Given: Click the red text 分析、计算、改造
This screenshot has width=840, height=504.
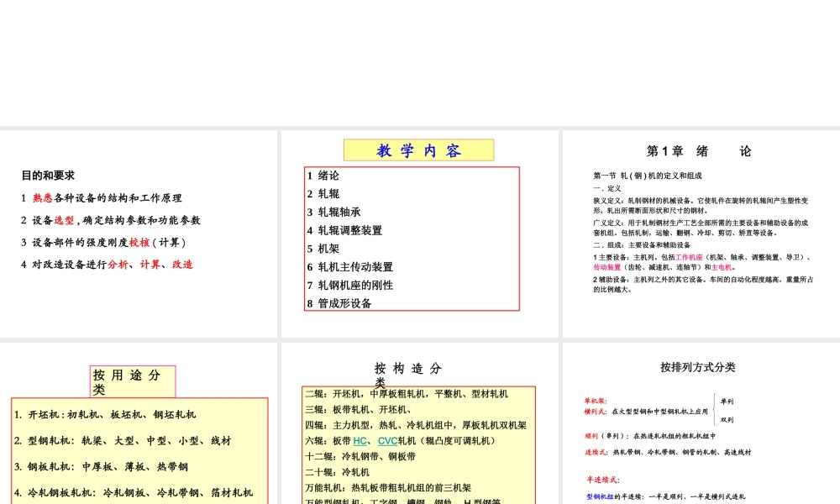Looking at the screenshot, I should [151, 264].
